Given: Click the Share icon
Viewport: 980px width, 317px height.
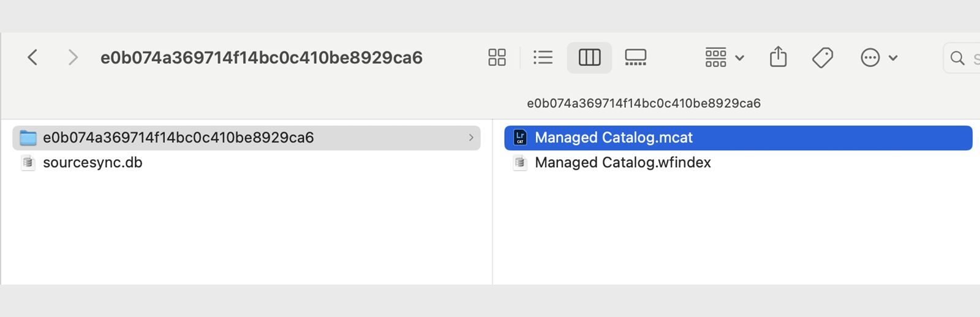Looking at the screenshot, I should (778, 57).
